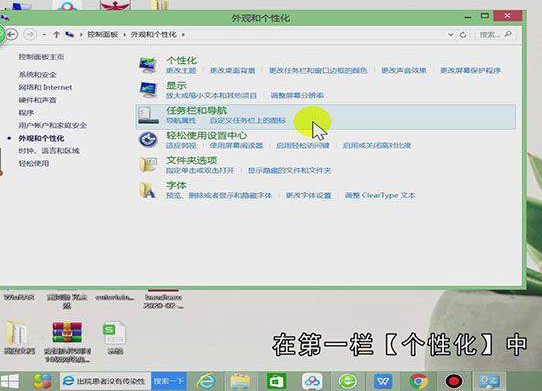Image resolution: width=542 pixels, height=391 pixels.
Task: Open the 任务栏和导航 icon
Action: 148,115
